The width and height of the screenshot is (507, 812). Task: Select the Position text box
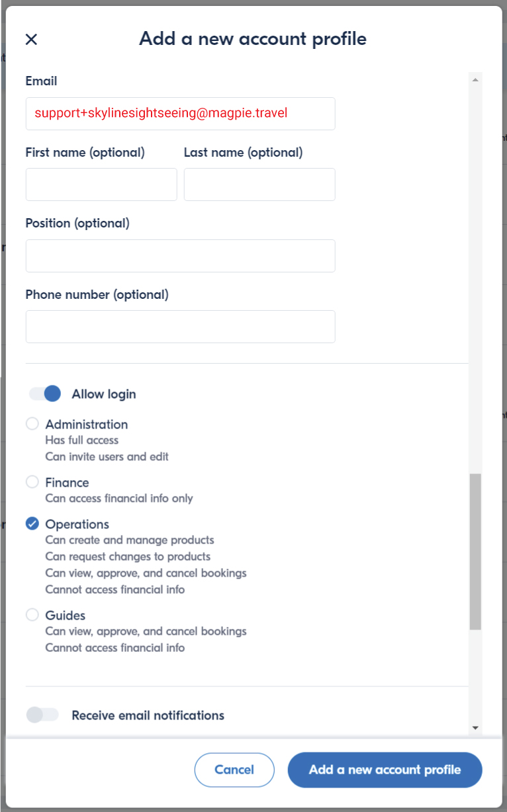(180, 256)
